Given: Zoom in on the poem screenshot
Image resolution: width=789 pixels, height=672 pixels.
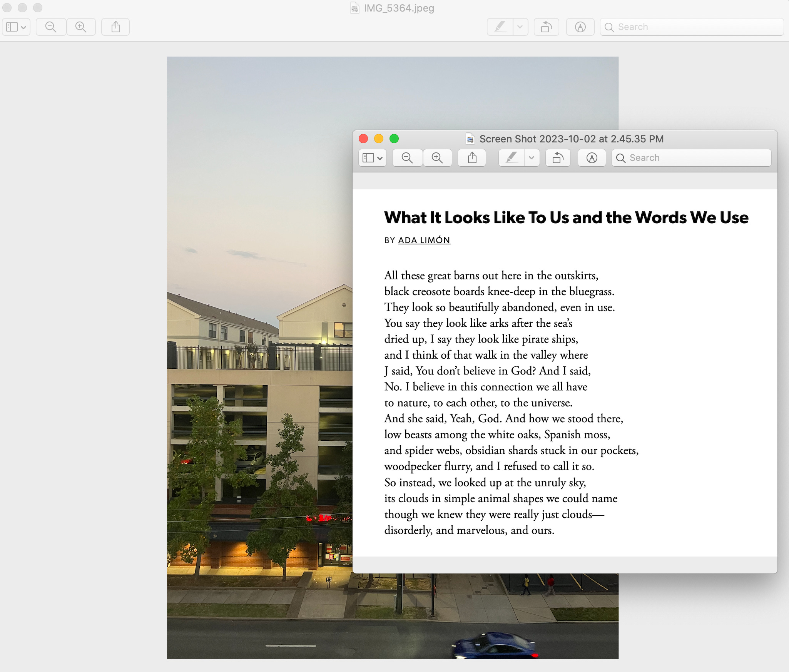Looking at the screenshot, I should click(437, 158).
